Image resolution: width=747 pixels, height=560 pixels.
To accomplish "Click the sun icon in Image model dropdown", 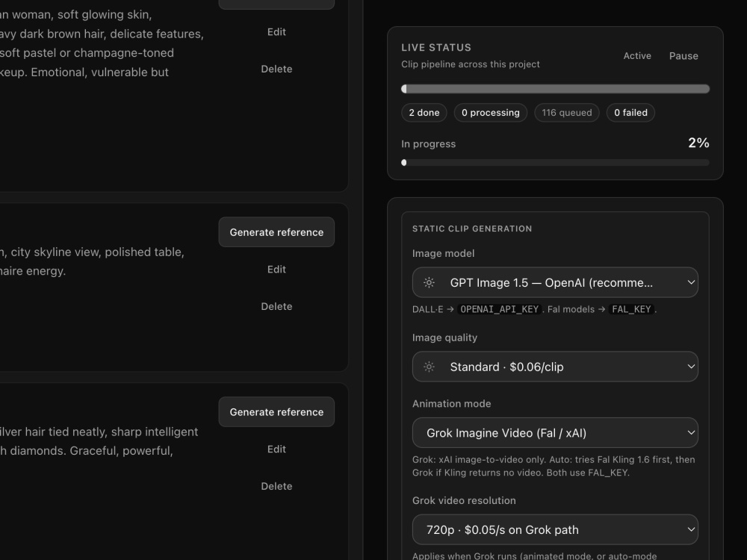I will pyautogui.click(x=429, y=282).
